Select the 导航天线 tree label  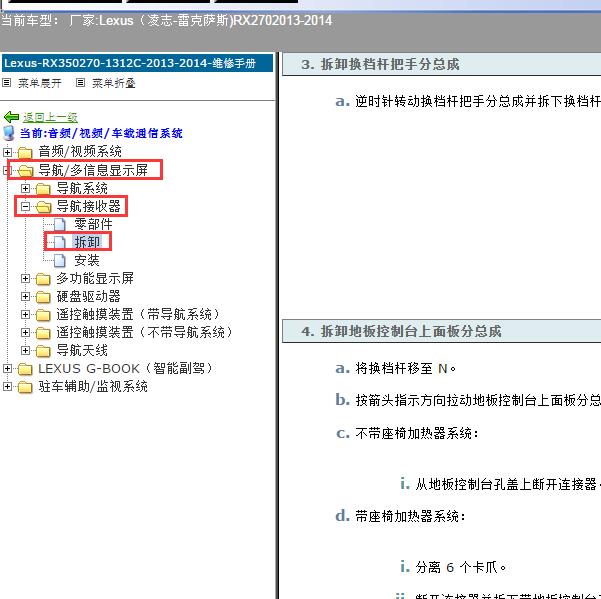click(82, 350)
